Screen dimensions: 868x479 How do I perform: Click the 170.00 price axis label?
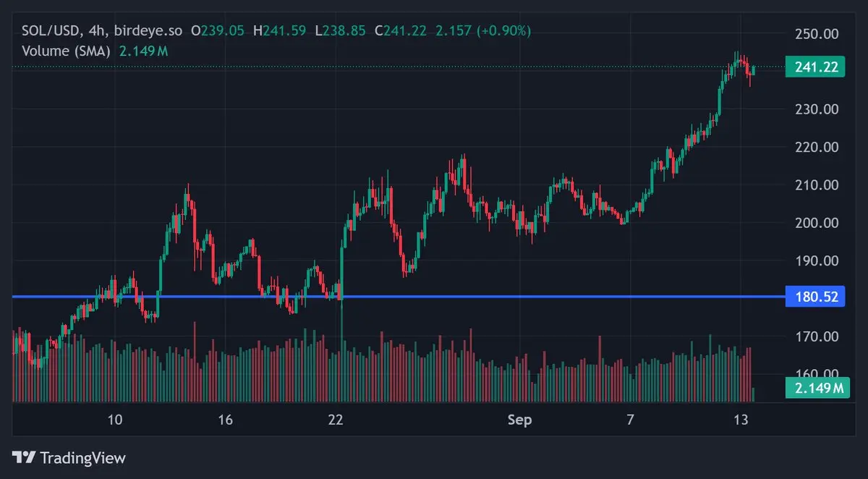click(x=816, y=336)
